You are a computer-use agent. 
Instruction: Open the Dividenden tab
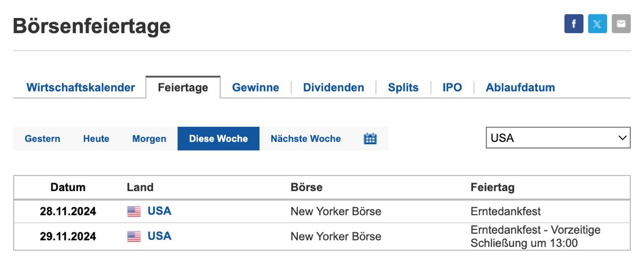pos(334,87)
